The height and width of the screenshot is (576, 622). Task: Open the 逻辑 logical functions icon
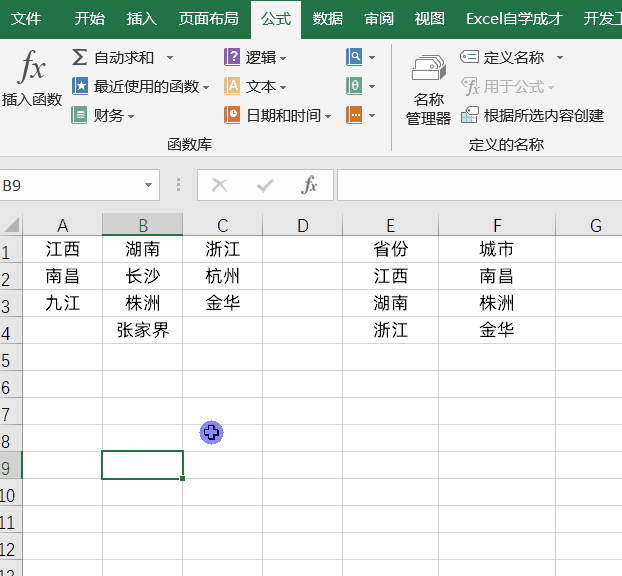232,57
